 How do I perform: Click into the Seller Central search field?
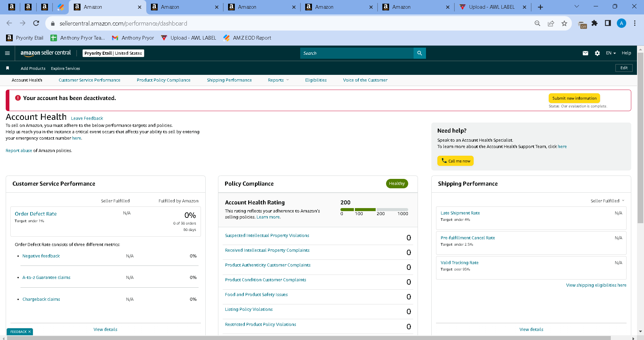coord(357,53)
